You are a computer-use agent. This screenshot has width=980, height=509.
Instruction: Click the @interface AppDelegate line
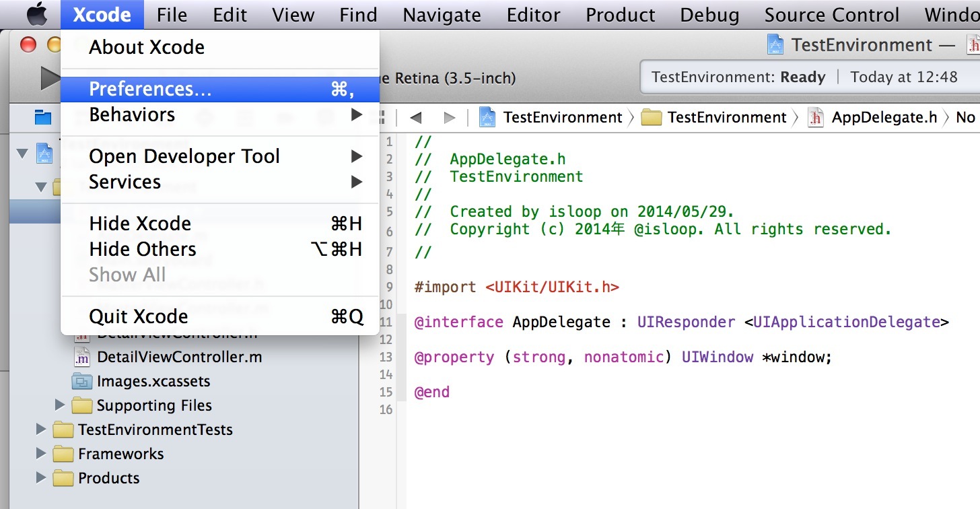pos(681,322)
